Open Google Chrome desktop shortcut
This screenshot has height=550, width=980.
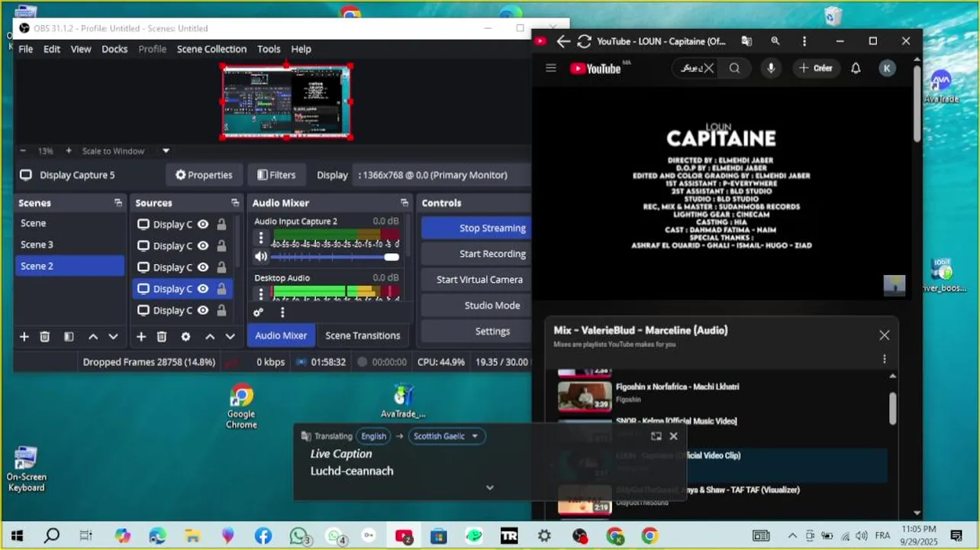(x=241, y=407)
